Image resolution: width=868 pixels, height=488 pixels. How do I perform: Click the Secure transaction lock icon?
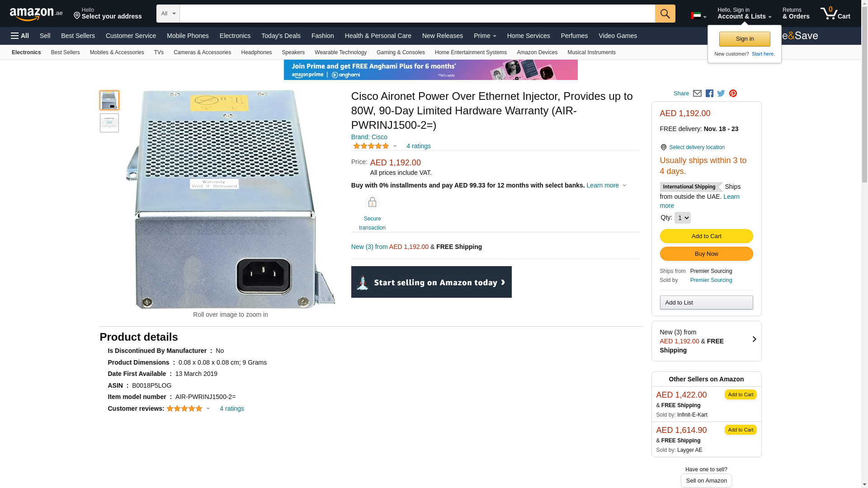(372, 202)
